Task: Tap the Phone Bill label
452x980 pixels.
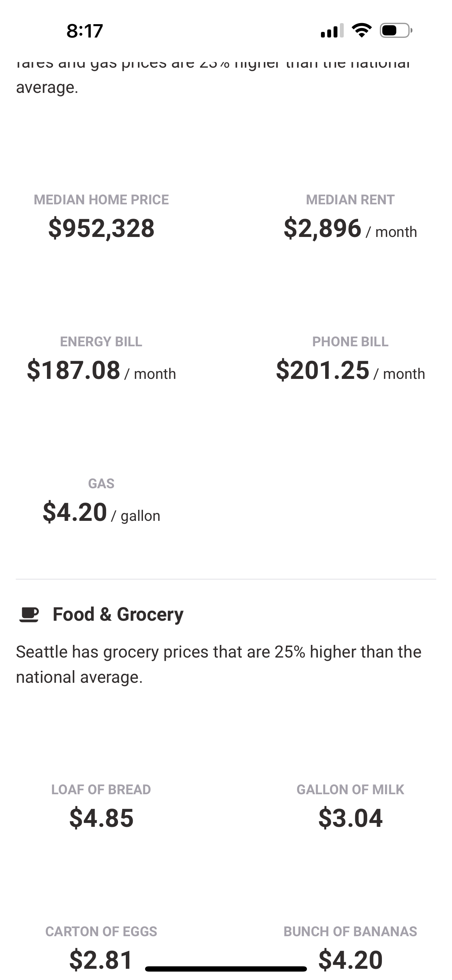Action: 350,342
